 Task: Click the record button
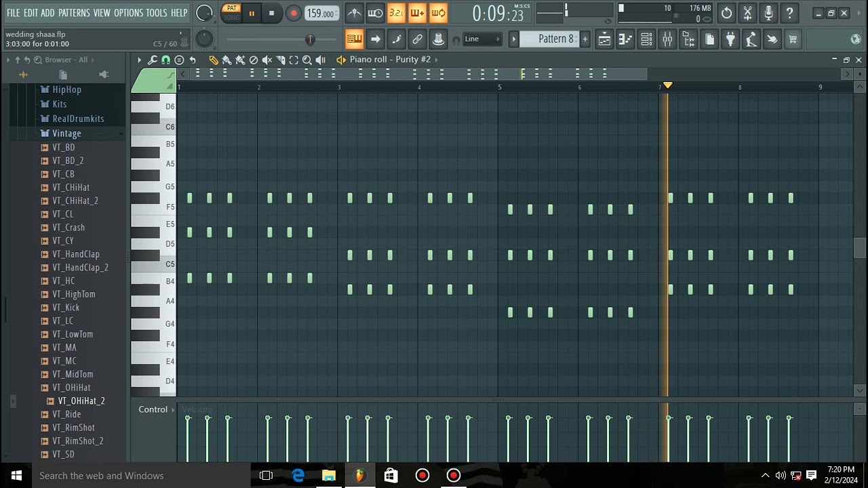pos(293,13)
